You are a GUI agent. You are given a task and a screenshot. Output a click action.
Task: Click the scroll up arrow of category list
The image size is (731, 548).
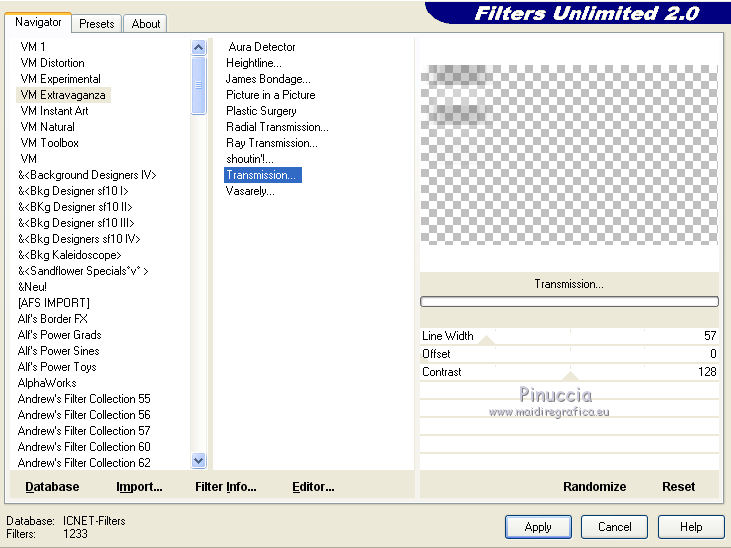198,47
